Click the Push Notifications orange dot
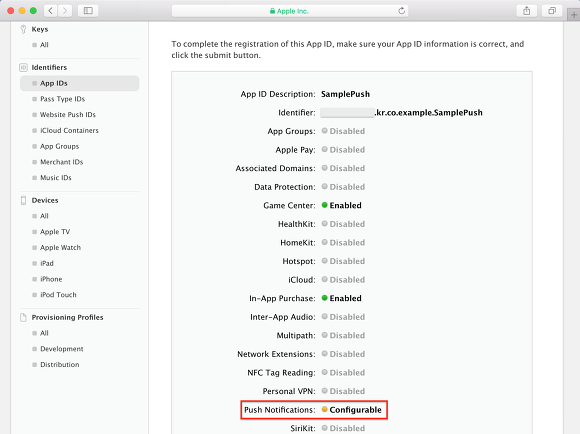Viewport: 580px width, 434px height. pos(324,409)
